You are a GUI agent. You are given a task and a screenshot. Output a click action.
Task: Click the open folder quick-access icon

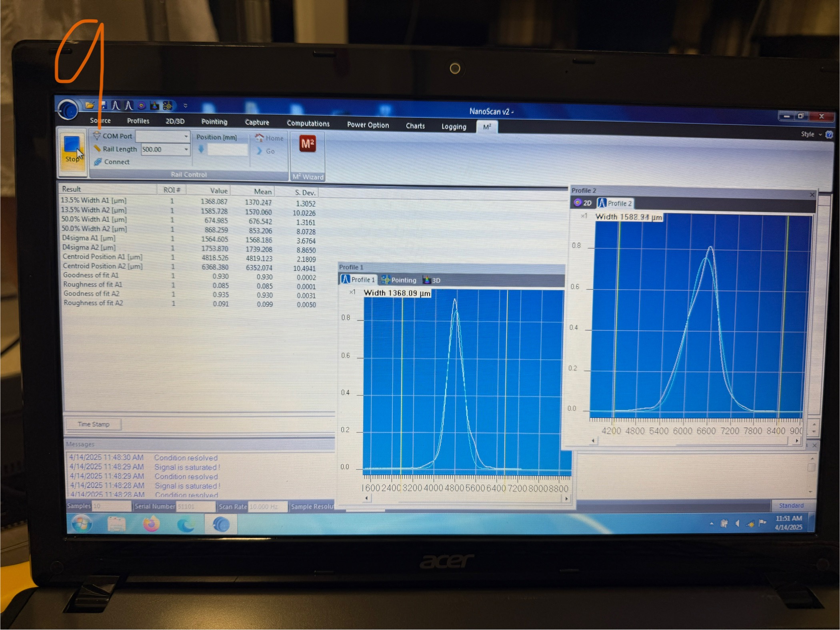click(90, 105)
